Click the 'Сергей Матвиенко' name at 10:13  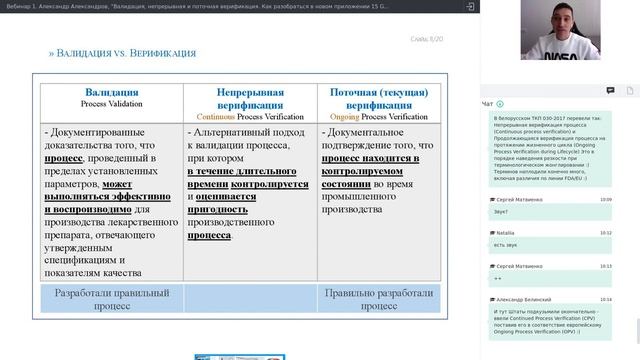[x=519, y=267]
